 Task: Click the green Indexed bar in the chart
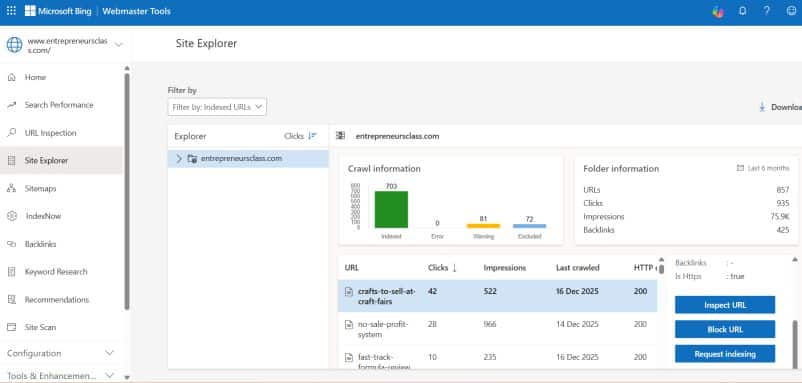click(x=391, y=209)
